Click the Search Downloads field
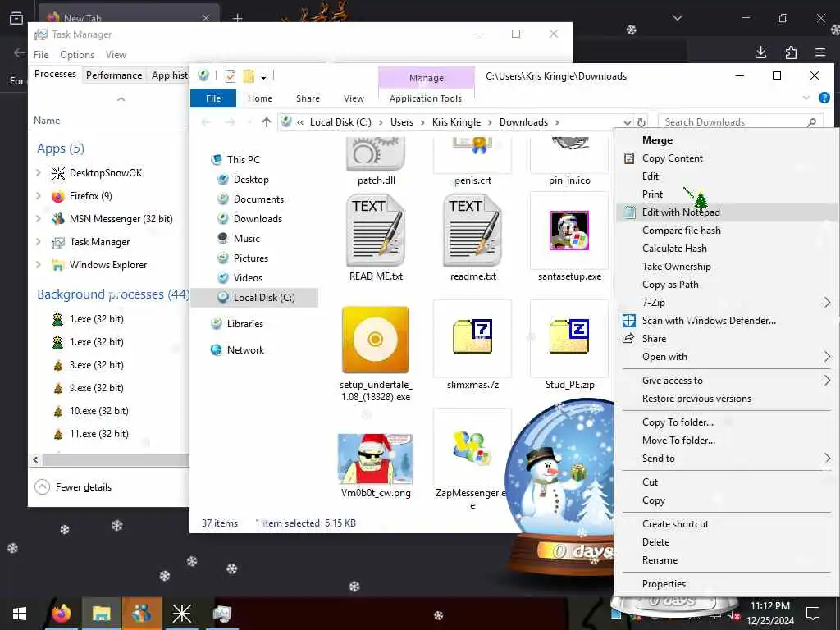 click(x=741, y=122)
